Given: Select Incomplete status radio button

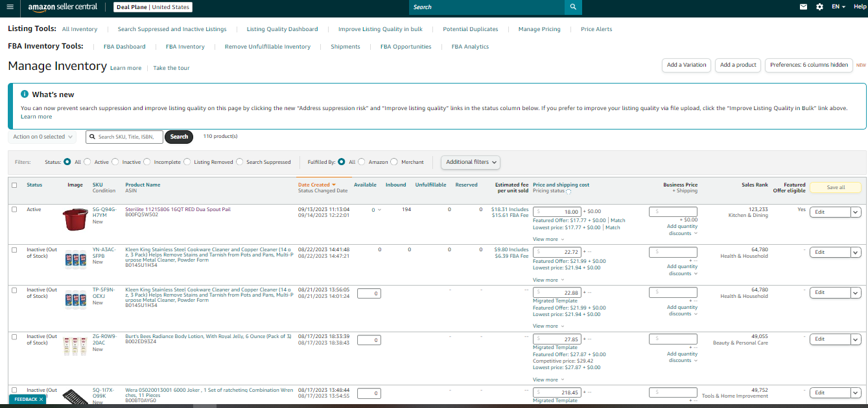Looking at the screenshot, I should pyautogui.click(x=147, y=162).
